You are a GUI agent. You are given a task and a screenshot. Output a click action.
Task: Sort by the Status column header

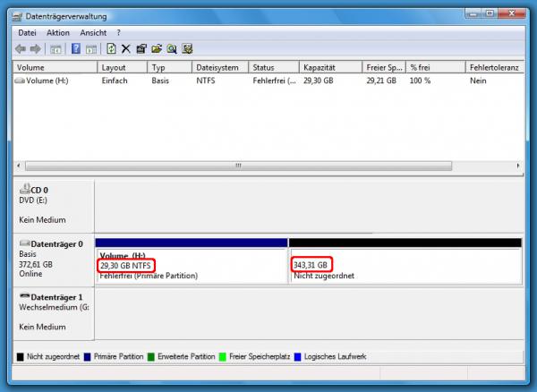tap(274, 68)
